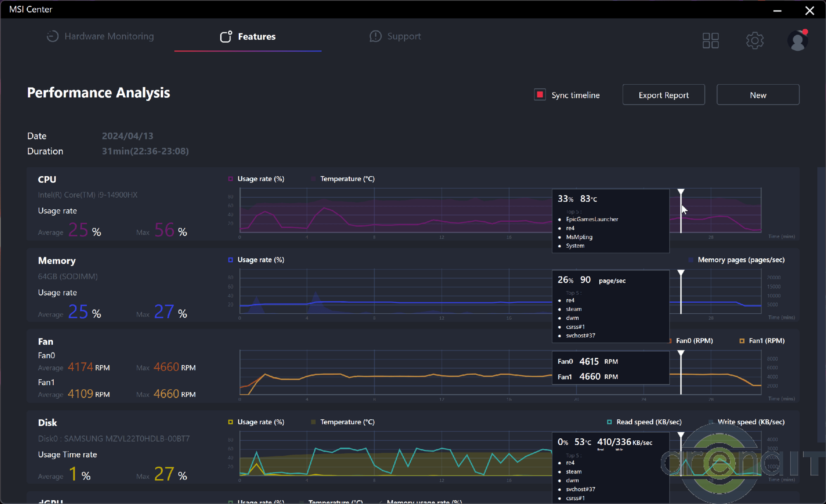
Task: Minimize the MSI Center window
Action: 777,10
